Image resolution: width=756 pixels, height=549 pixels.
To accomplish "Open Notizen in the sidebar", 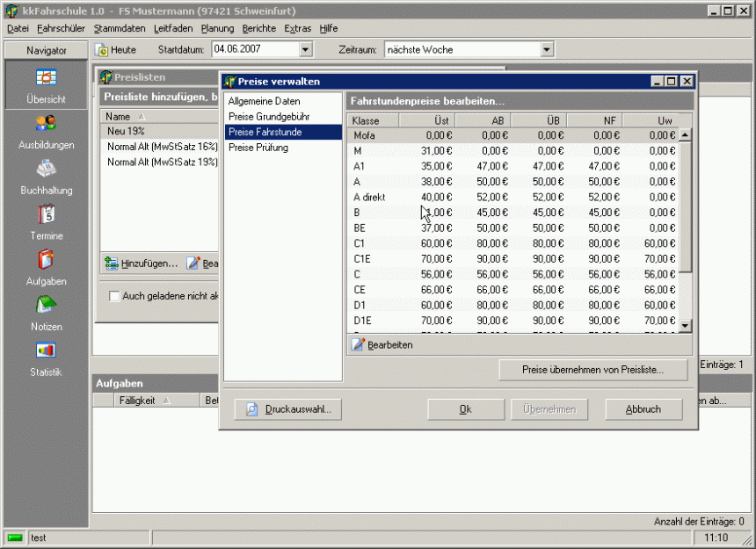I will 46,307.
